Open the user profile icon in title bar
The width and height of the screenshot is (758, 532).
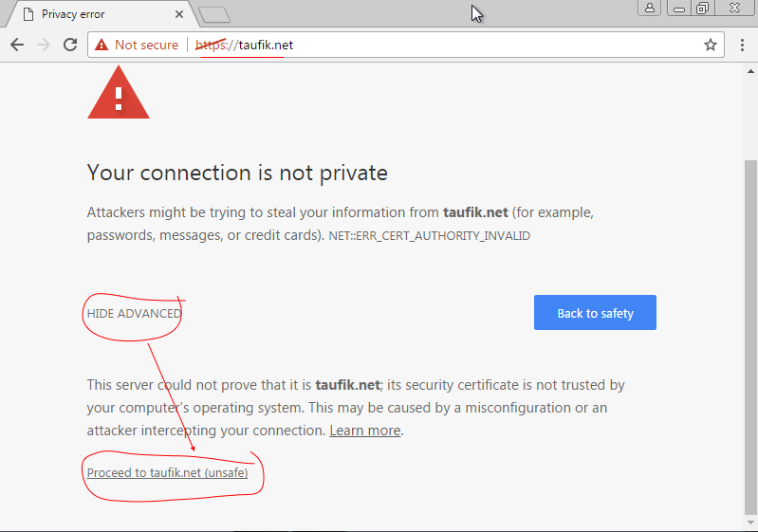(x=650, y=8)
